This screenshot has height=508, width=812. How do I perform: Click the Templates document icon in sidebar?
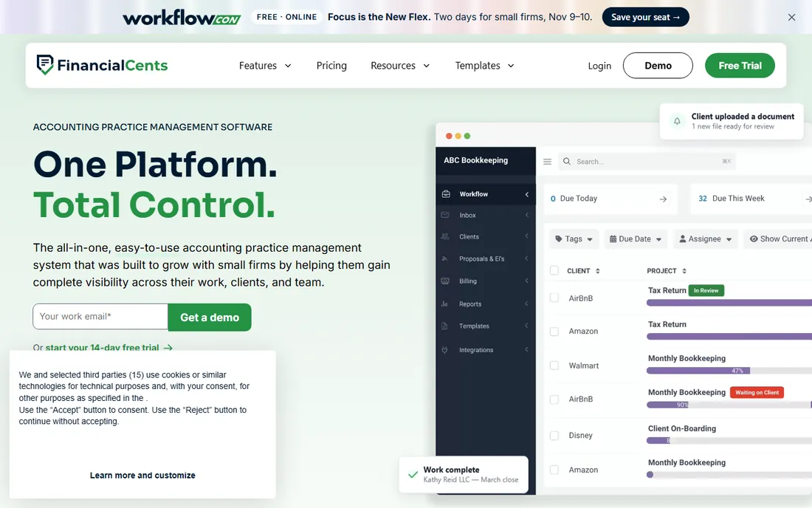tap(444, 326)
